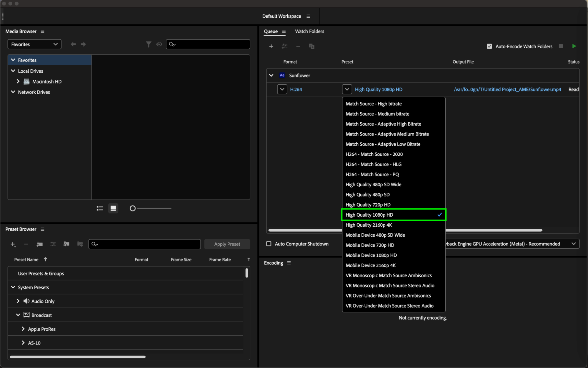This screenshot has width=588, height=368.
Task: Click the thumbnail zoom slider in Media Browser
Action: click(x=133, y=208)
